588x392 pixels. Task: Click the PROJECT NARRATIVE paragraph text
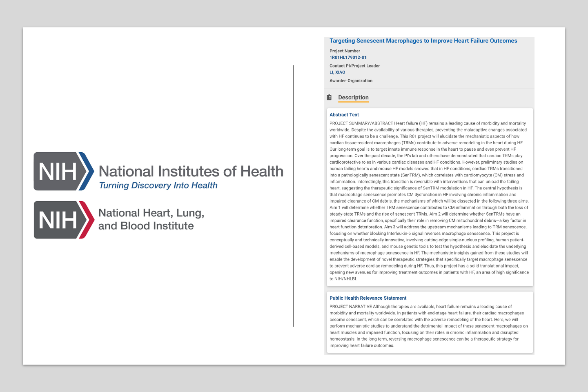[x=429, y=326]
